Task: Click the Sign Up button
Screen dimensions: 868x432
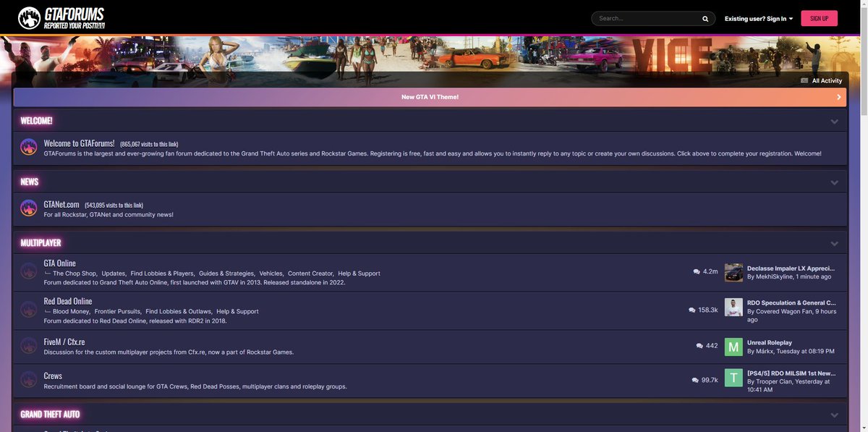Action: (819, 18)
